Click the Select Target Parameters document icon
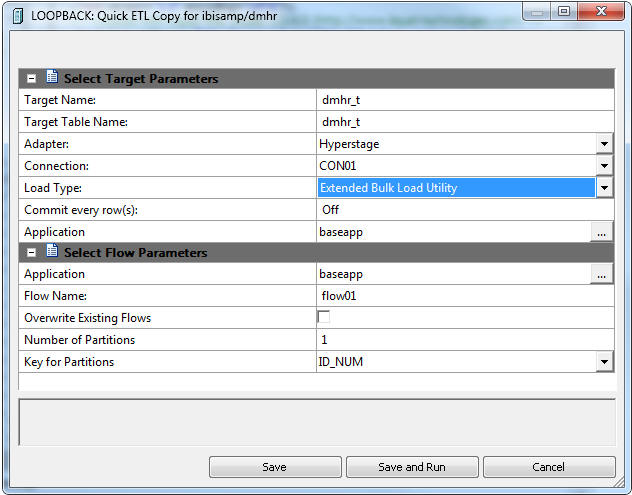 point(52,76)
